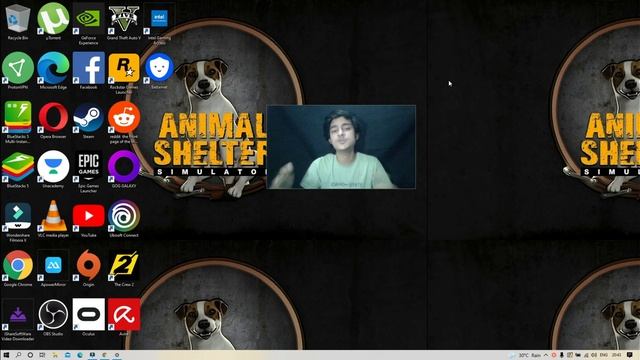Select the Intel Gaming Access shortcut

click(x=159, y=24)
